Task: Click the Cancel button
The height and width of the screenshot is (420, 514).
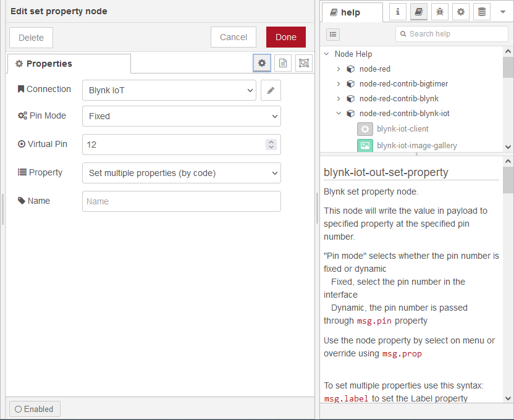Action: pos(234,37)
